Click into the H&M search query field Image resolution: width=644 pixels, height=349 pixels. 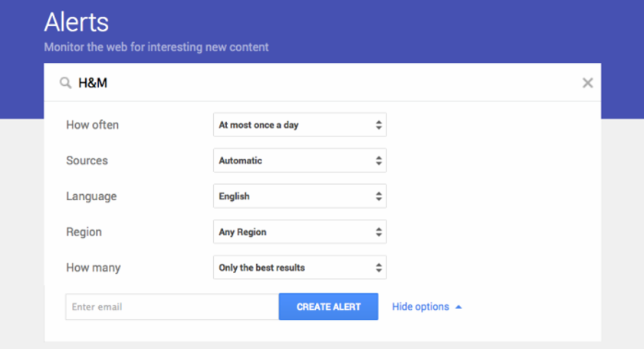324,83
